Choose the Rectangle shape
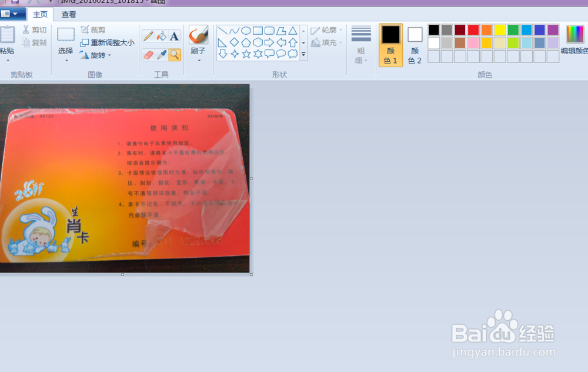The image size is (588, 372). [258, 31]
